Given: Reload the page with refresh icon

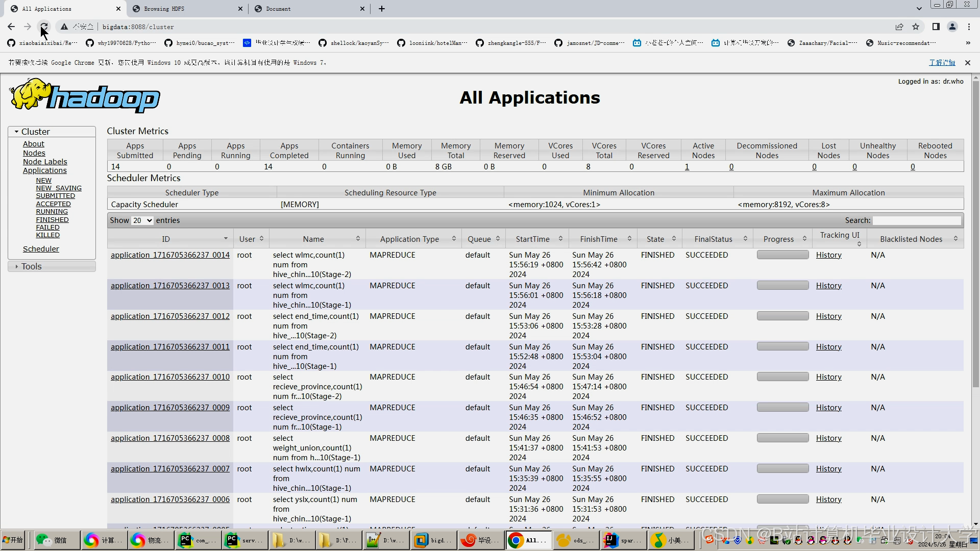Looking at the screenshot, I should coord(44,27).
